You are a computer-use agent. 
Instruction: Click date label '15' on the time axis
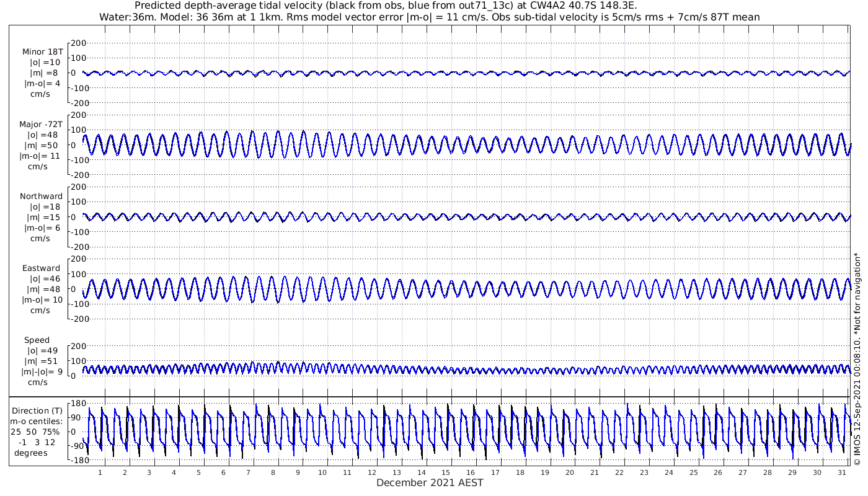[446, 472]
